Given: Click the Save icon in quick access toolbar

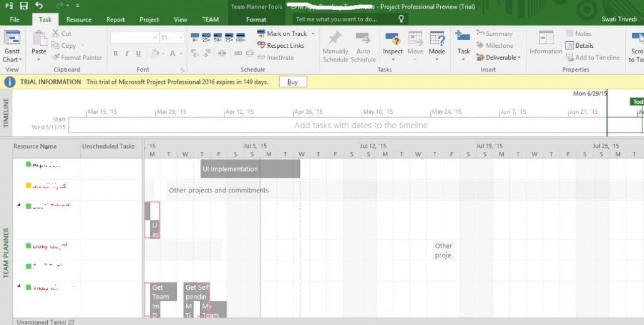Looking at the screenshot, I should [x=24, y=6].
